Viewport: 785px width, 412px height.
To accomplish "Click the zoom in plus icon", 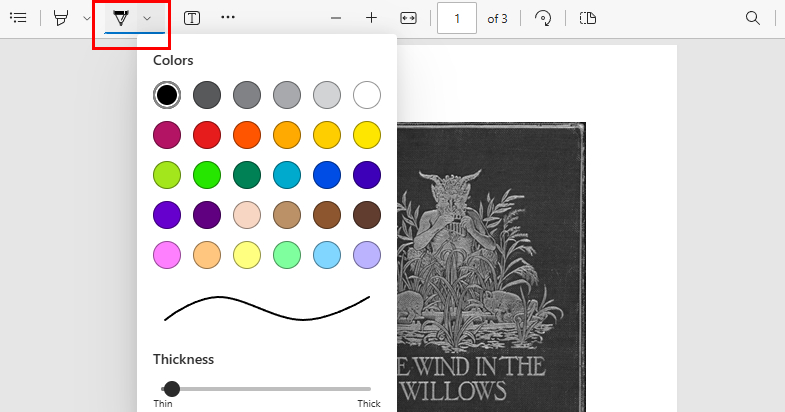I will pyautogui.click(x=371, y=18).
